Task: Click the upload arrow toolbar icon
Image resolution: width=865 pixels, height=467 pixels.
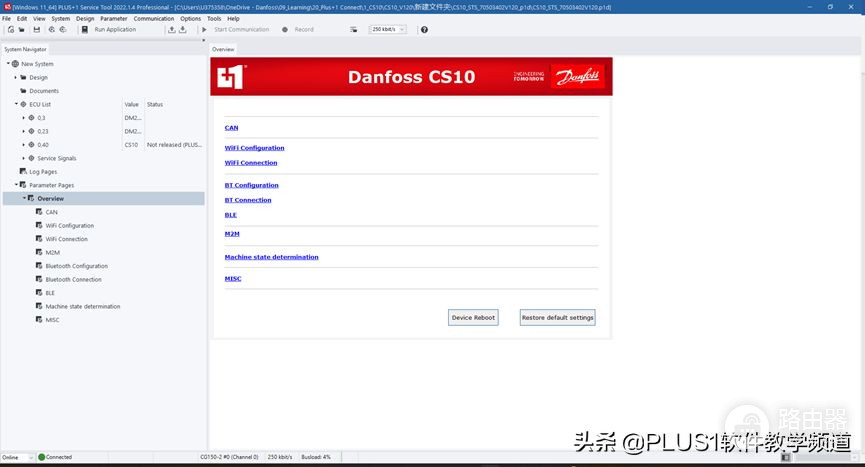Action: click(x=172, y=30)
